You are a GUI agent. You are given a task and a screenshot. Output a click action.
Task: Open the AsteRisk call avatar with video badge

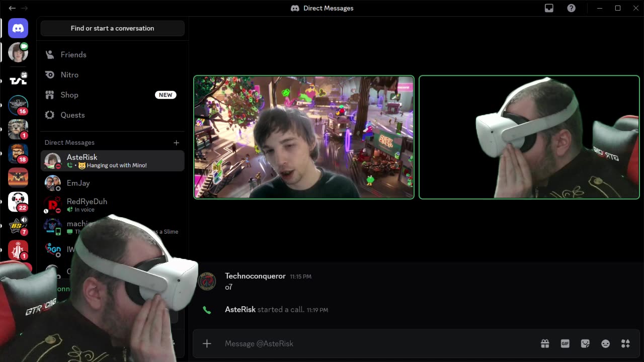pyautogui.click(x=18, y=52)
